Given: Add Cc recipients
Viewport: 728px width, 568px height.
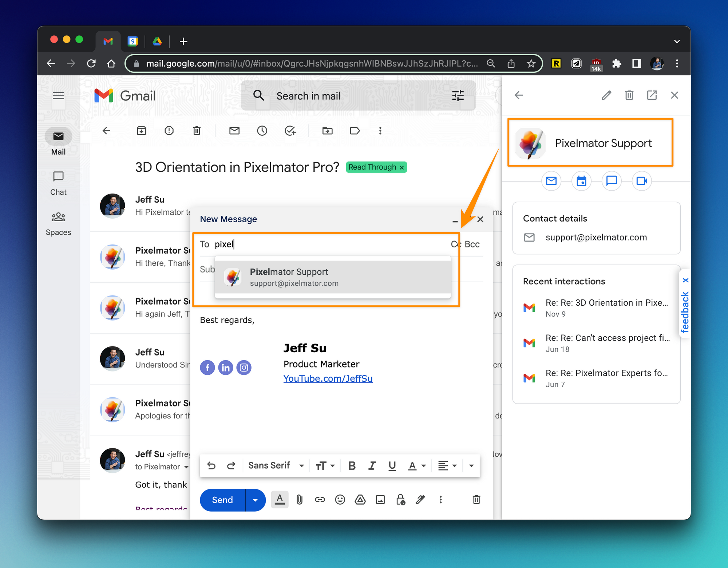Looking at the screenshot, I should click(x=456, y=244).
